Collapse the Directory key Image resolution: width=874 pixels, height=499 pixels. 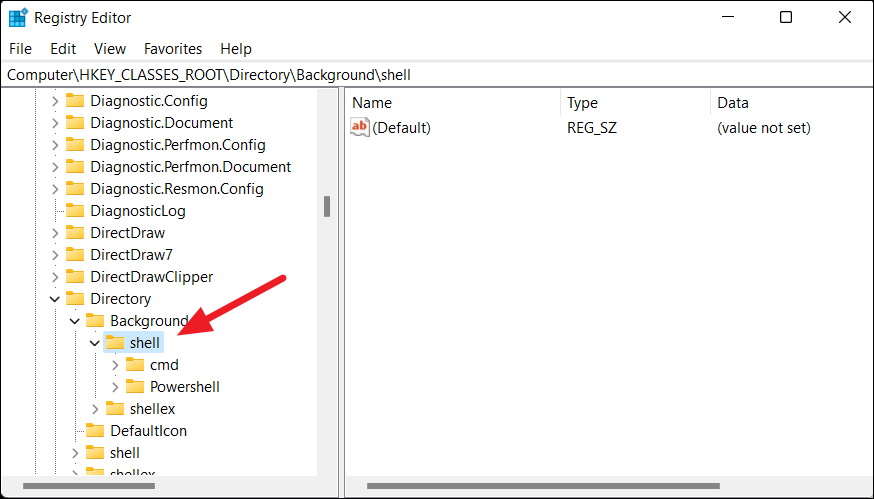point(54,299)
